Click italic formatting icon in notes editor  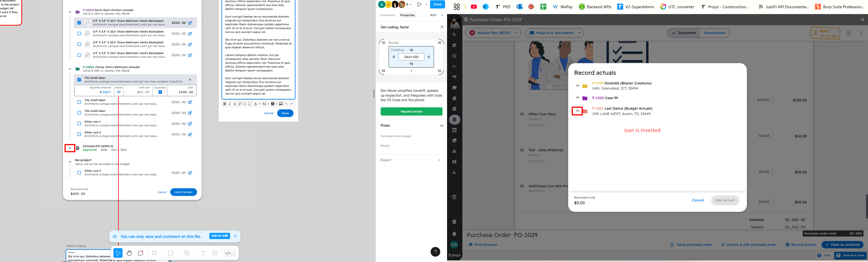pyautogui.click(x=230, y=104)
